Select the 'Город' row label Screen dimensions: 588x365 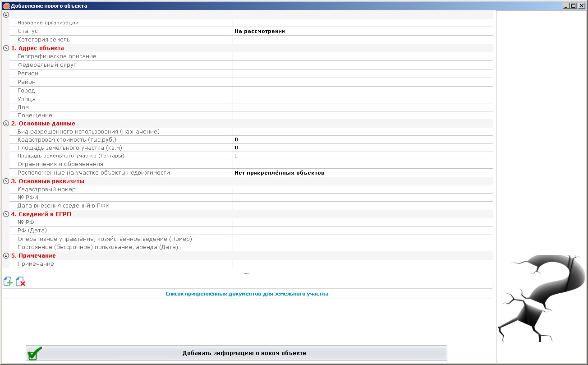click(26, 91)
